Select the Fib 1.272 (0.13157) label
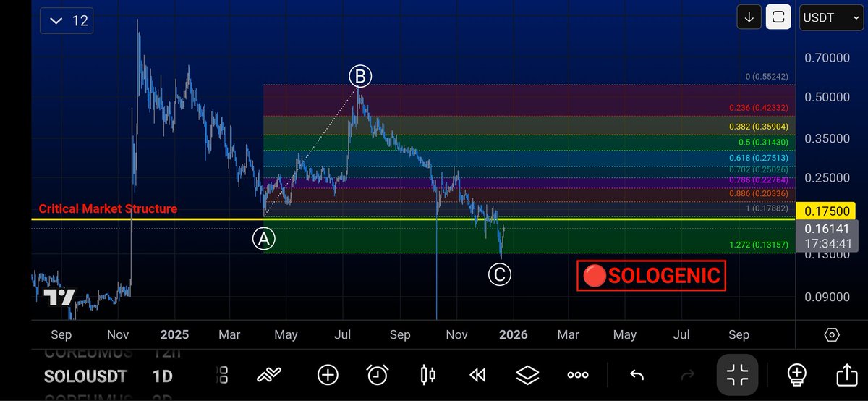Image resolution: width=868 pixels, height=401 pixels. [759, 245]
